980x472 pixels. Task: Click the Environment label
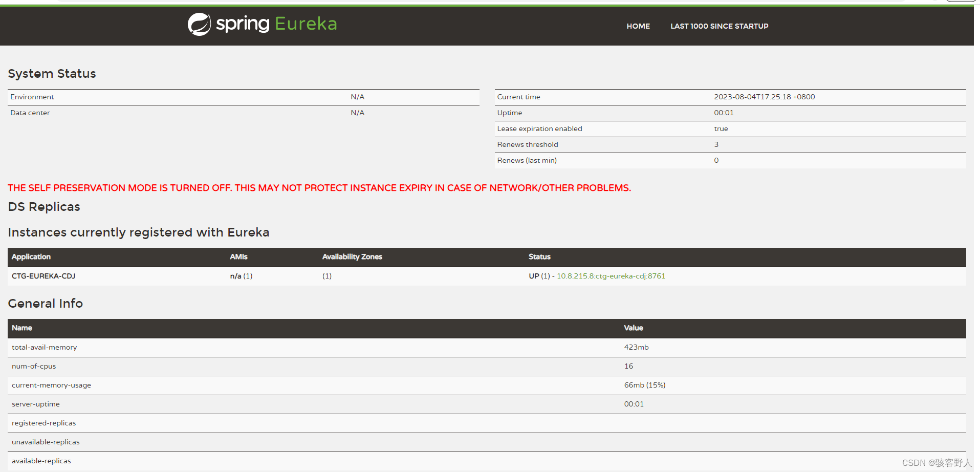pyautogui.click(x=32, y=97)
